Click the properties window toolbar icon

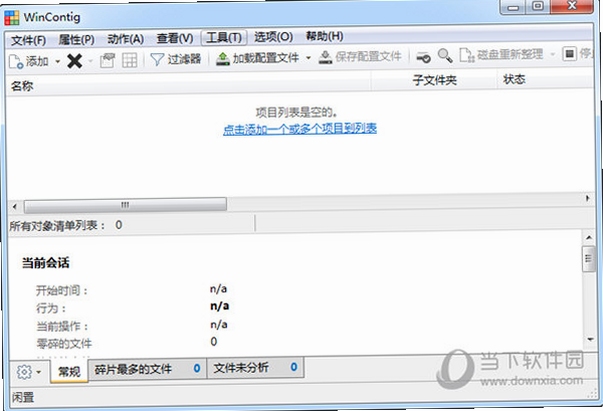pyautogui.click(x=107, y=60)
